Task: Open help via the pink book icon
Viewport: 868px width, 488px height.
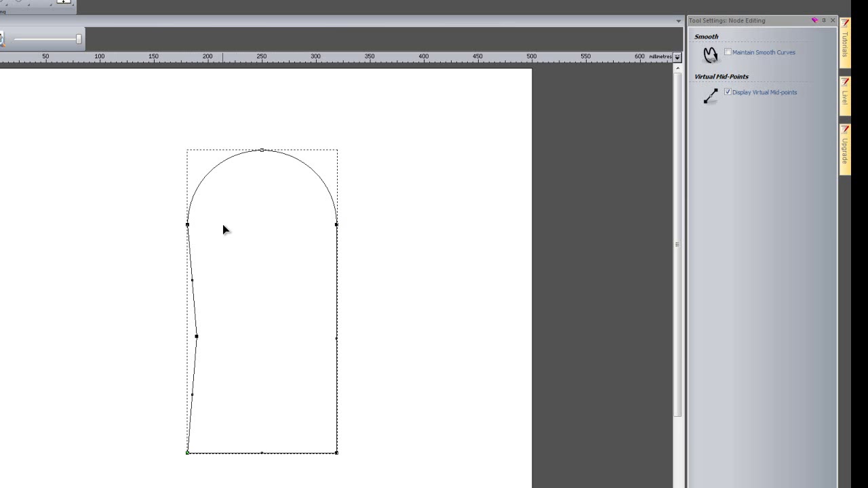Action: [814, 20]
